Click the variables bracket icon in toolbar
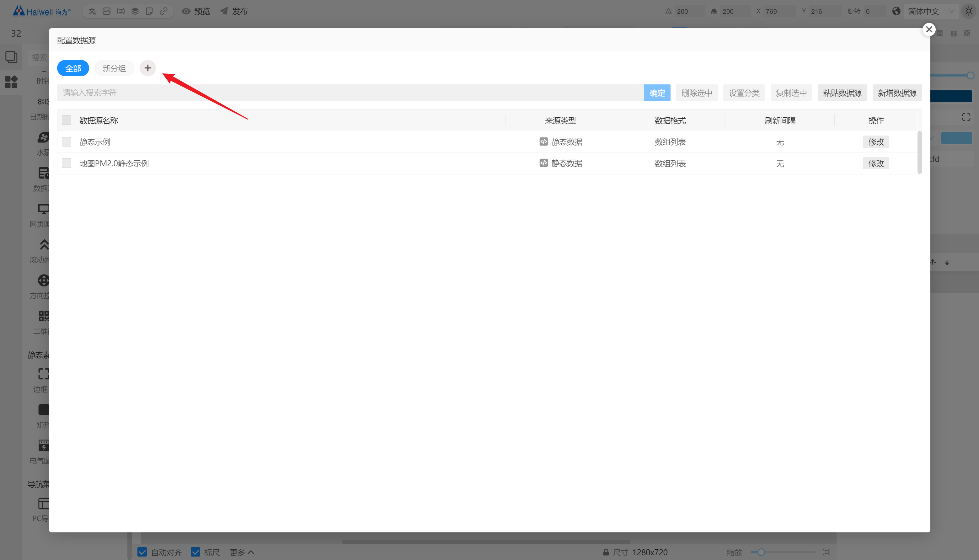Screen dimensions: 979x560 click(121, 11)
